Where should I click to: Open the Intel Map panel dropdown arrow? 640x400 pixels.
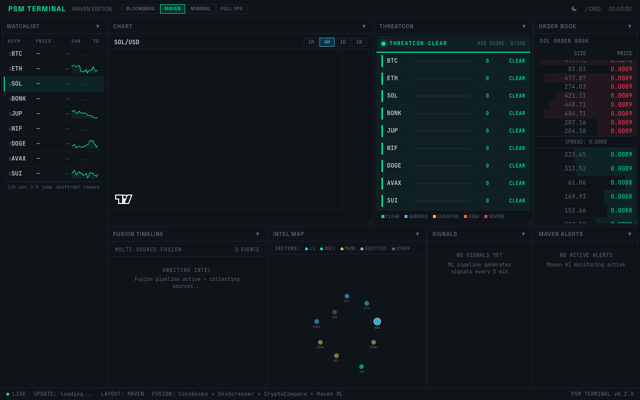coord(417,234)
